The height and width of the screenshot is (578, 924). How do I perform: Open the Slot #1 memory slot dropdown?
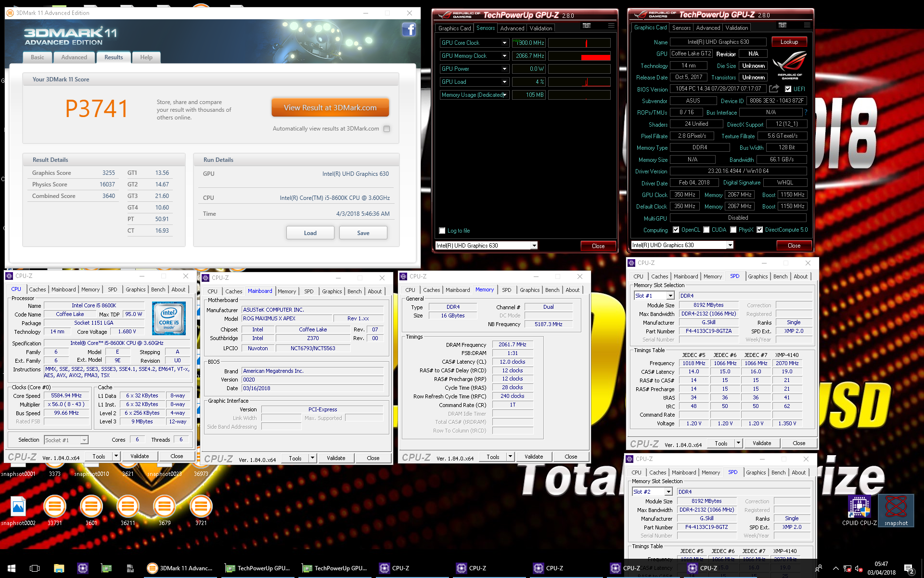670,296
